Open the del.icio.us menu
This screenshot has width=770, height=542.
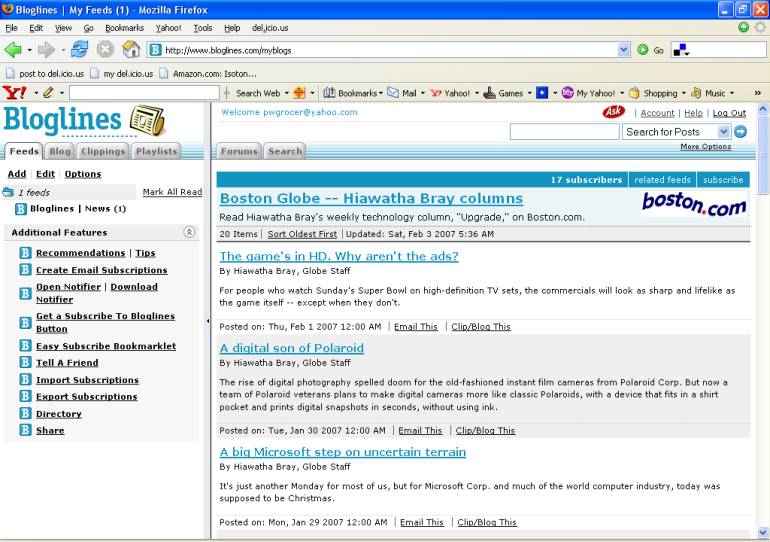tap(270, 28)
